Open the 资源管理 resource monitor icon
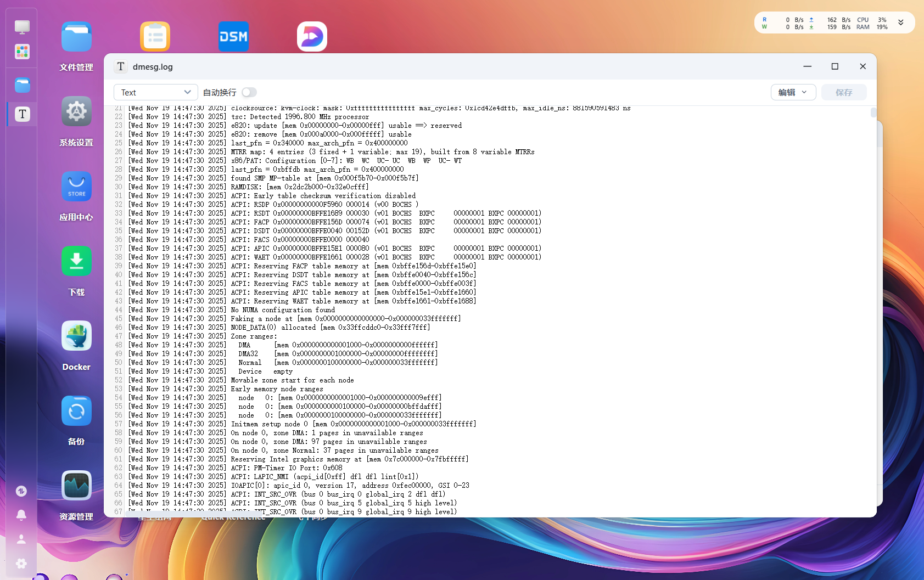The width and height of the screenshot is (924, 580). [76, 486]
